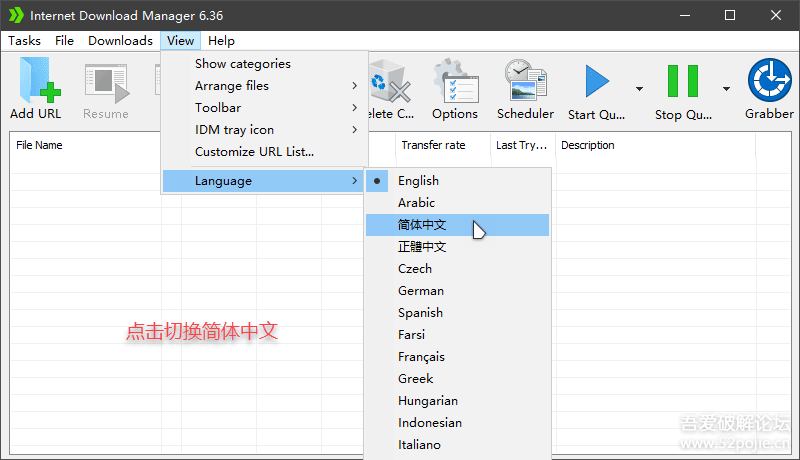
Task: Click the Stop Queue pause icon
Action: [x=683, y=81]
